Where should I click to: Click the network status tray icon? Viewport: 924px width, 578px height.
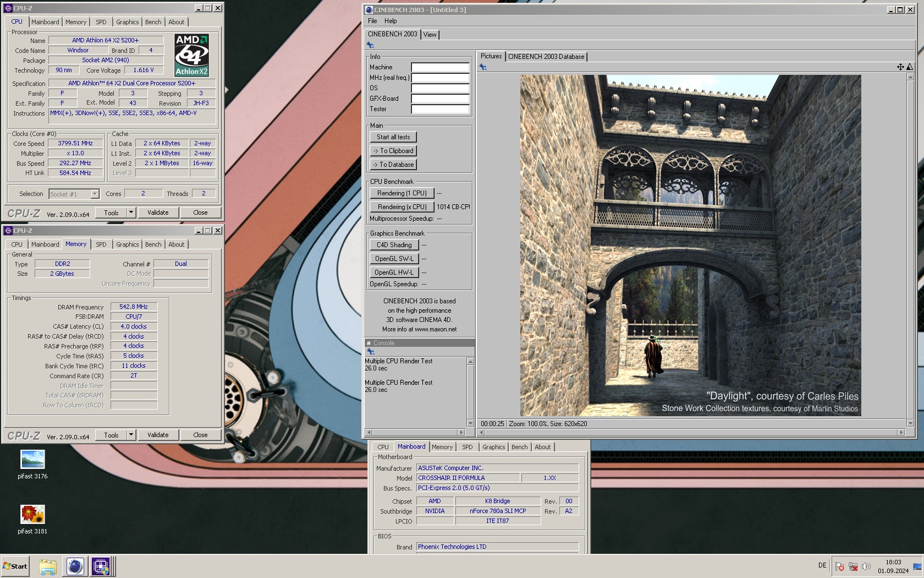tap(853, 566)
